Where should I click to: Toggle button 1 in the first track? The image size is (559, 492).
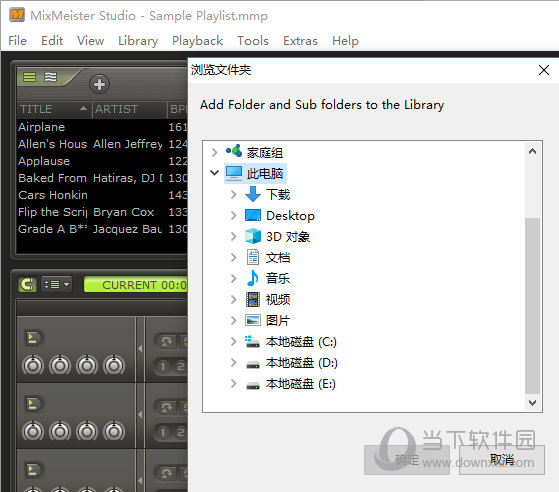[164, 366]
